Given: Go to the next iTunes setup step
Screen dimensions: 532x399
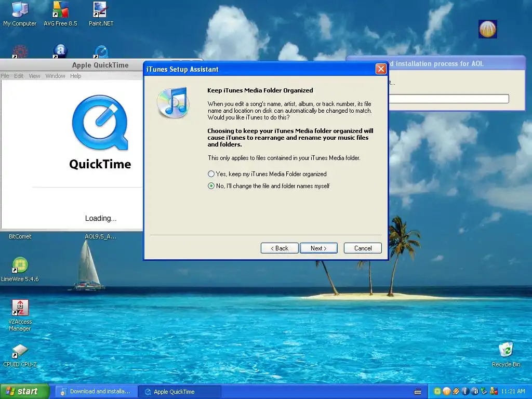Looking at the screenshot, I should click(x=318, y=248).
